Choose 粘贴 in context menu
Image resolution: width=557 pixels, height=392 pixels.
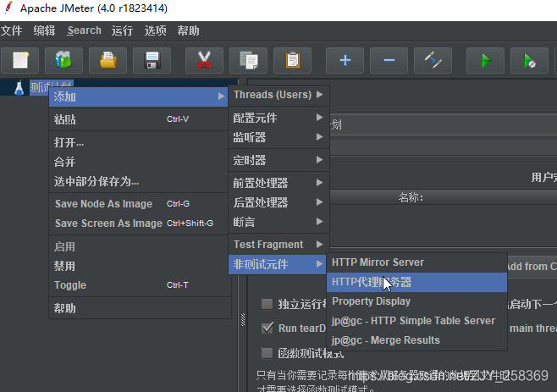[139, 119]
